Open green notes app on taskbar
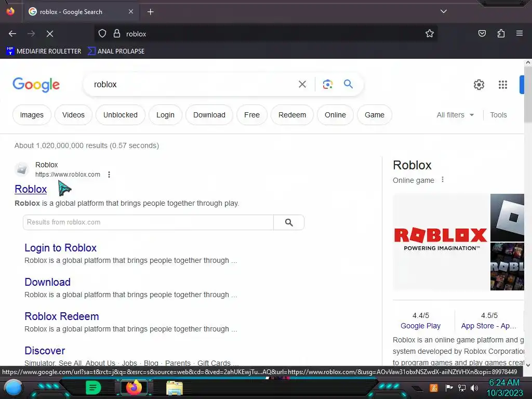Viewport: 532px width, 399px height. point(94,388)
